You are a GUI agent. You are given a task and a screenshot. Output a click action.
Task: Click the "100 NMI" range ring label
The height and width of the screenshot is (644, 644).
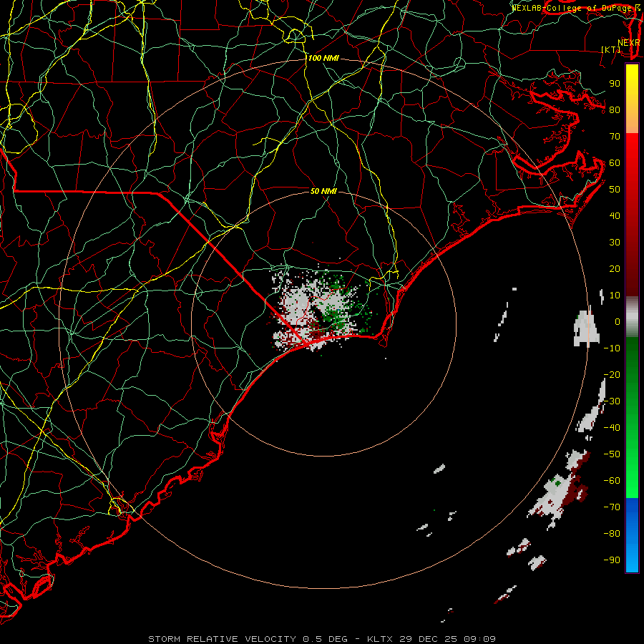coord(323,59)
